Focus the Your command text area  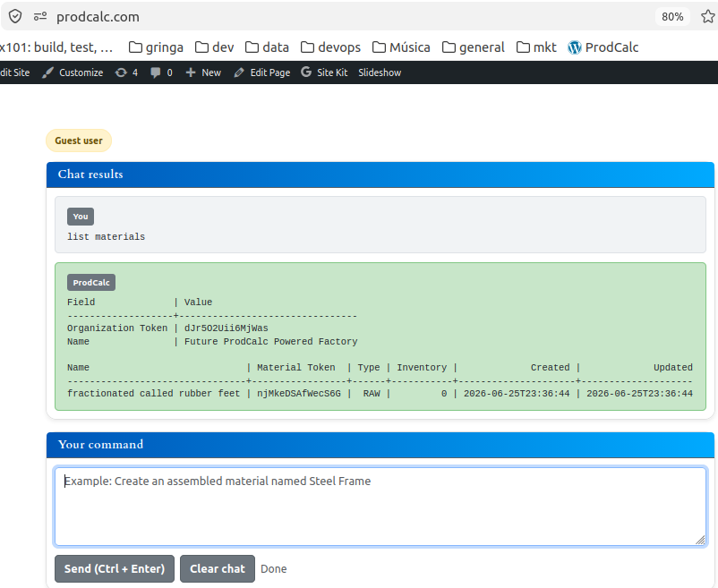[x=380, y=507]
